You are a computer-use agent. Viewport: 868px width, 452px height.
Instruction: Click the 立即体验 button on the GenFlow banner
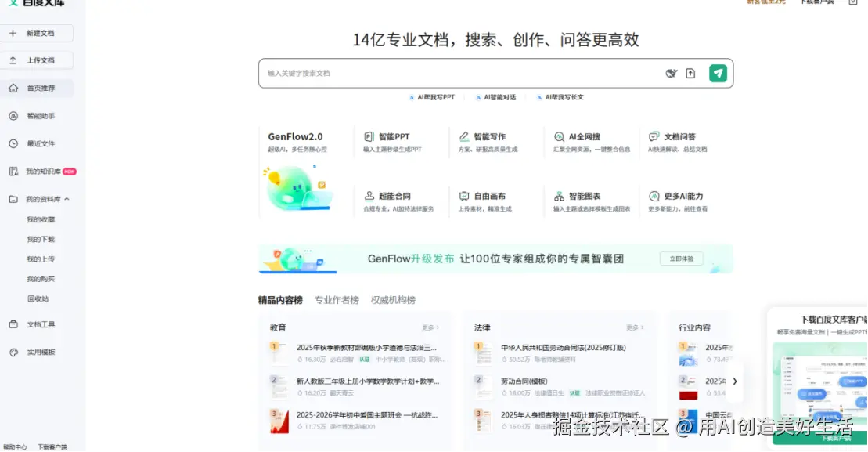679,258
